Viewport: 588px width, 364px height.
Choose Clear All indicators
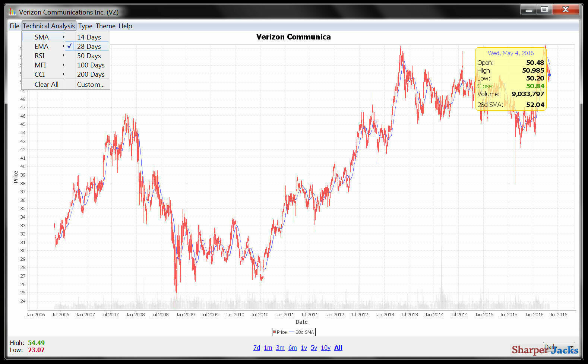click(x=43, y=84)
